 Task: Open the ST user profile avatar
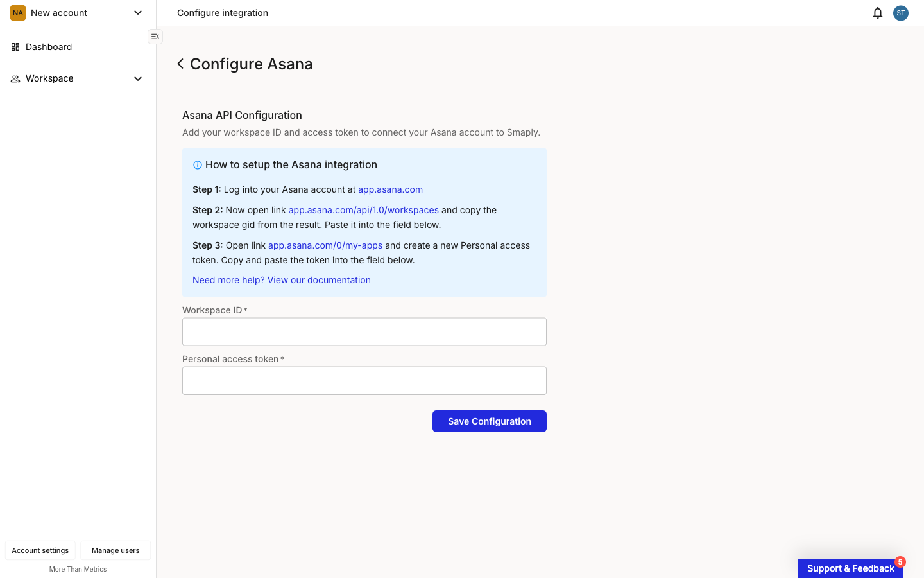click(901, 13)
